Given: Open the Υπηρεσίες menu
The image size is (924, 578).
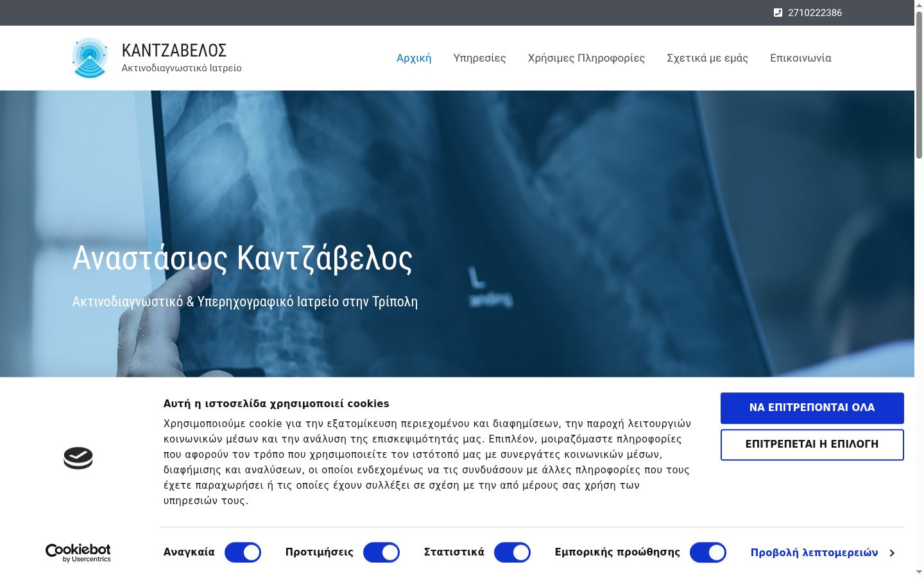Looking at the screenshot, I should coord(479,58).
